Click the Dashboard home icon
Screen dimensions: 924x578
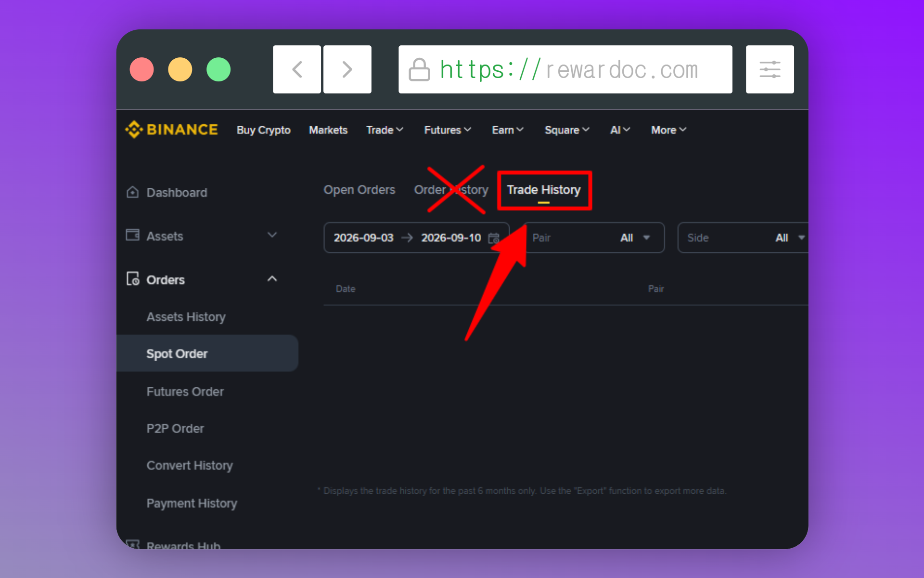click(132, 192)
